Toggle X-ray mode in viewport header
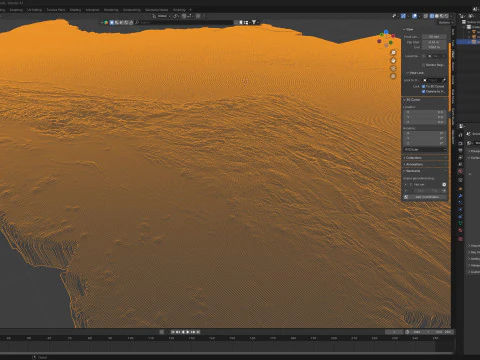The height and width of the screenshot is (360, 480). 426,16
